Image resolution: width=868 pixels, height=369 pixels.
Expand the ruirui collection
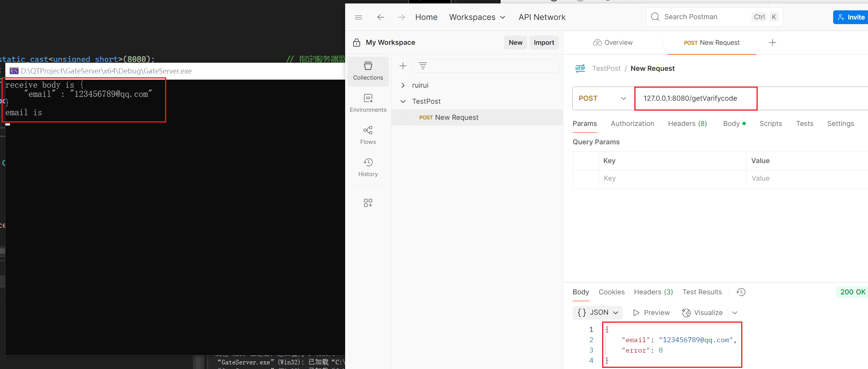click(x=403, y=85)
